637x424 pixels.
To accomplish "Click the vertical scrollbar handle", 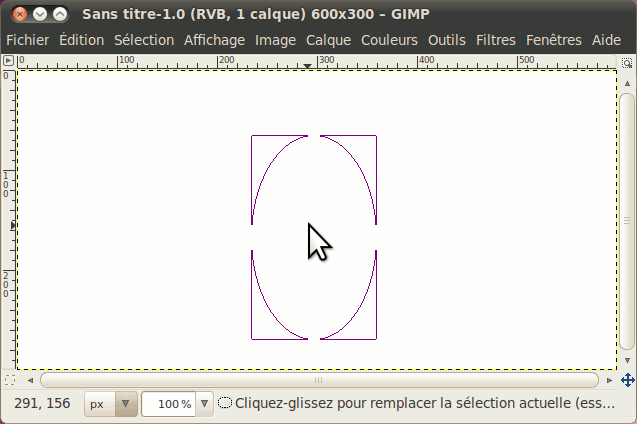I will pos(627,220).
